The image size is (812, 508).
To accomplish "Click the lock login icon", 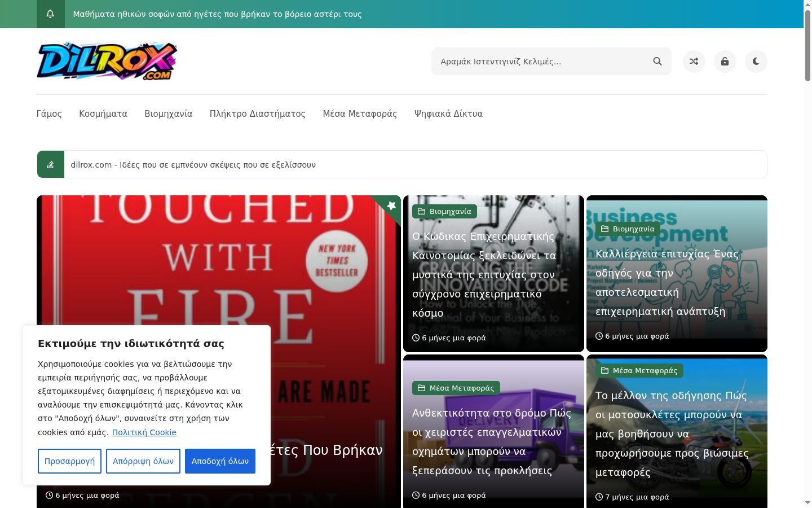I will coord(725,62).
